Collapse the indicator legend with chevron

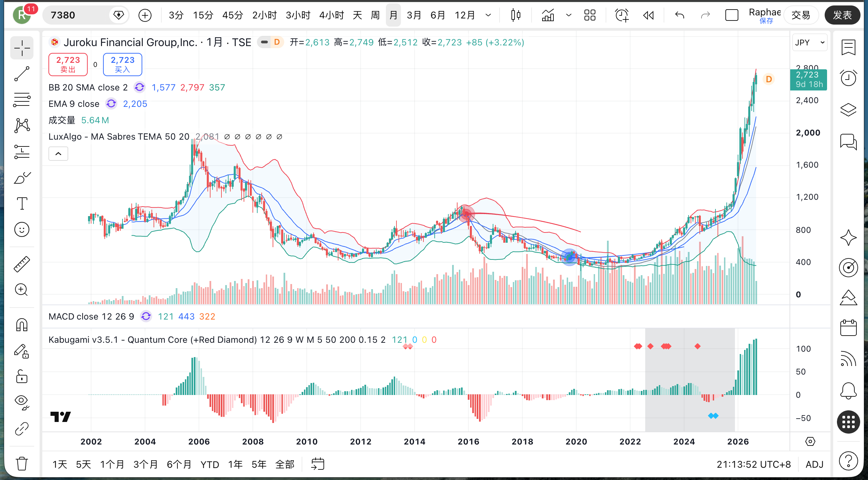[58, 154]
